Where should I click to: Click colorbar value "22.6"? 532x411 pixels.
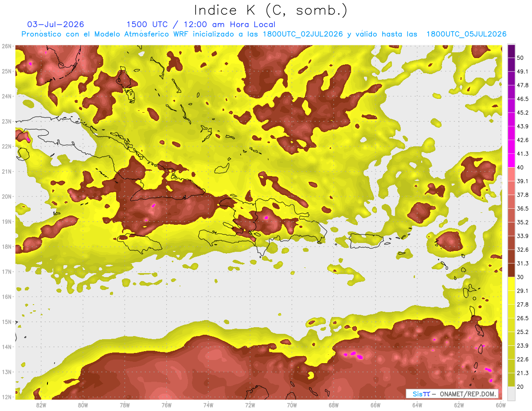coord(522,360)
